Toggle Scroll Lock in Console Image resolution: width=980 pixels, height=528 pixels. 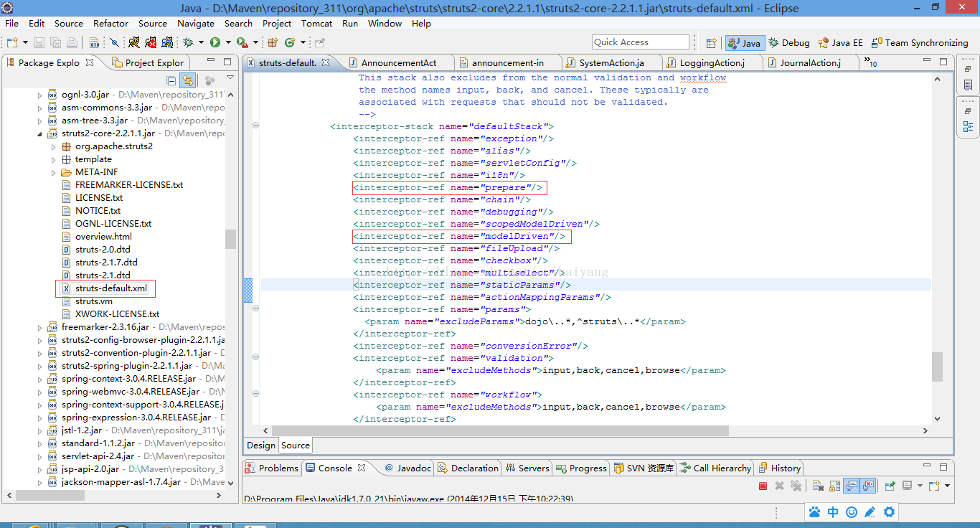(x=834, y=486)
